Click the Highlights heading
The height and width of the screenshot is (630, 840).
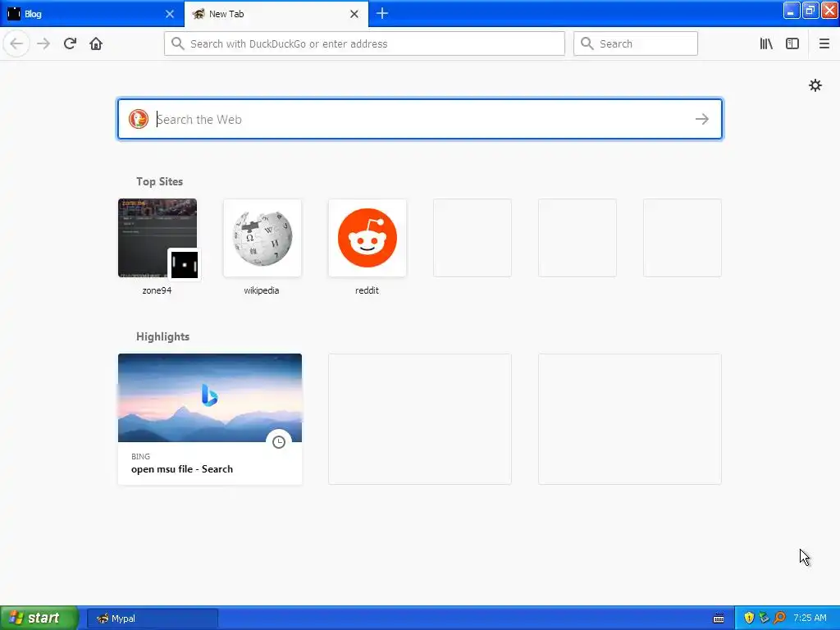click(x=162, y=336)
